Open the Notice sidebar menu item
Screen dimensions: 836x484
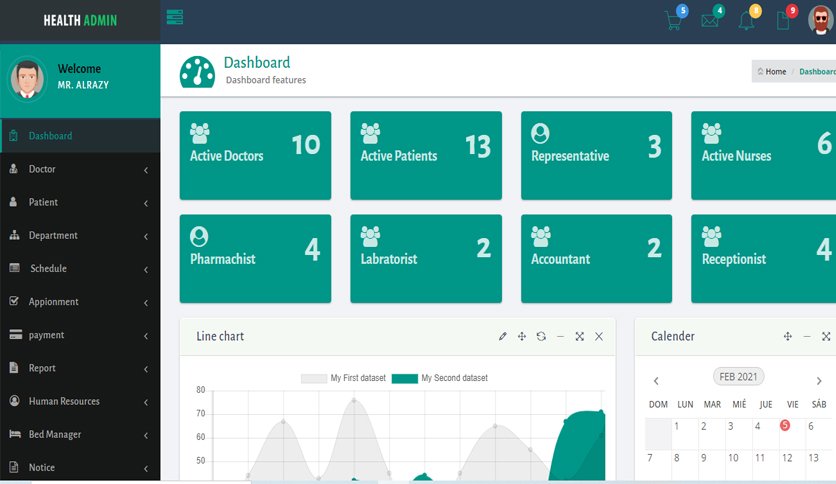pos(80,467)
